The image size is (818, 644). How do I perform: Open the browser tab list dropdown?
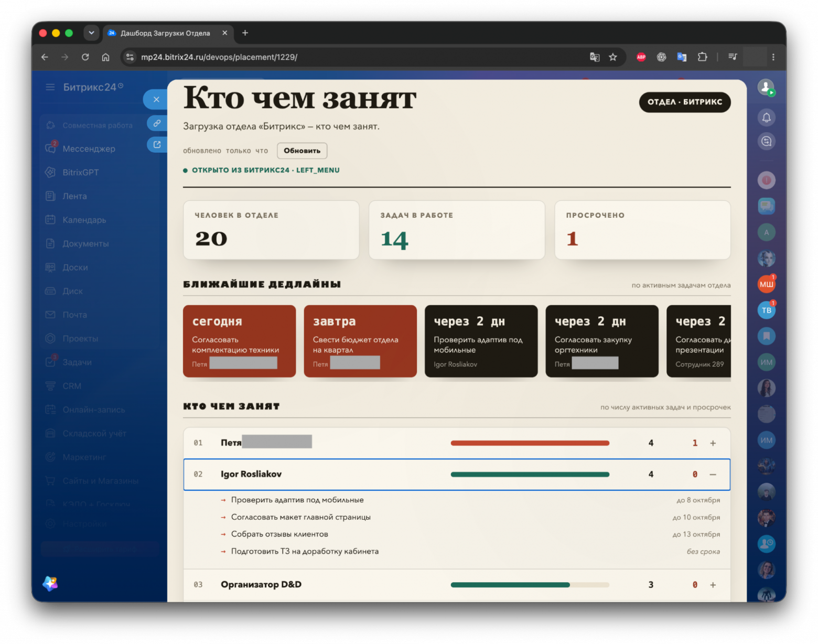(x=91, y=33)
